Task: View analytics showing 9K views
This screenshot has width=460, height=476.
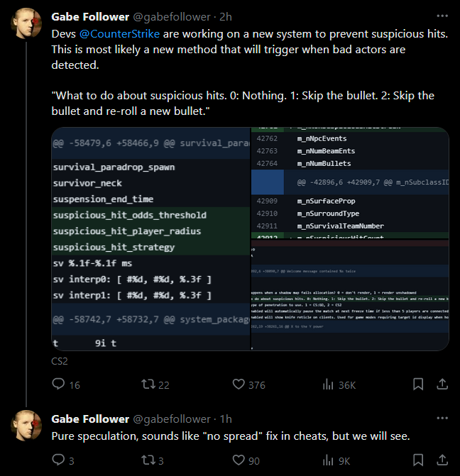Action: [x=329, y=460]
